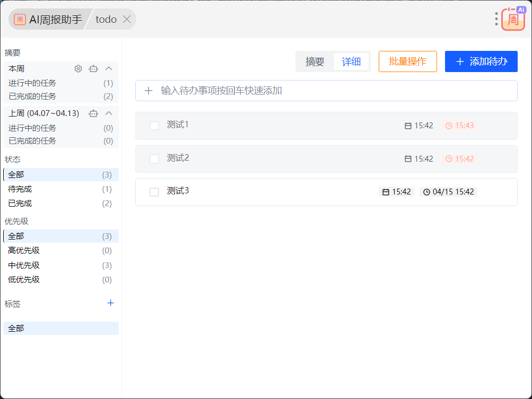Click the robot AI icon beside 上周
The image size is (532, 399).
93,113
